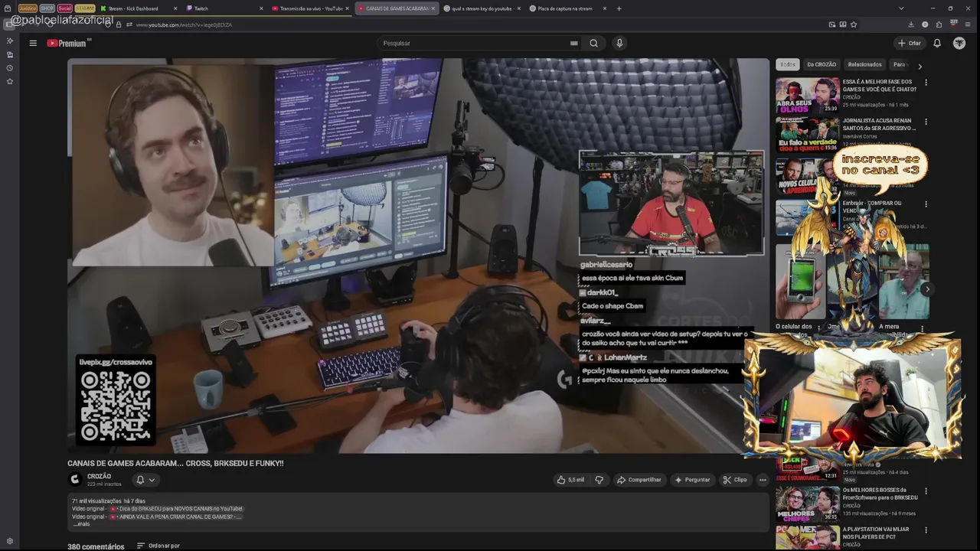
Task: Expand the description with ...mais
Action: [81, 524]
